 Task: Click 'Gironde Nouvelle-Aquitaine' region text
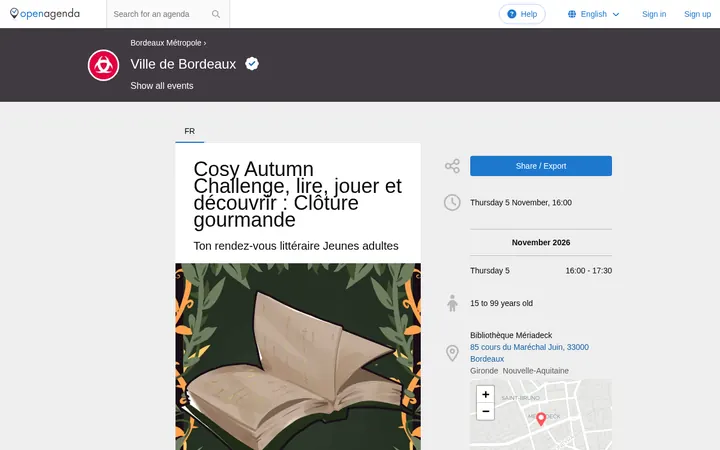point(519,371)
